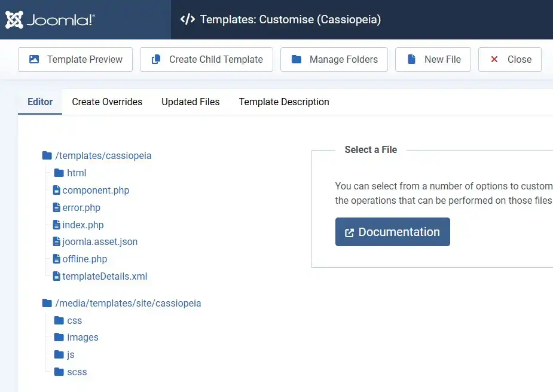Image resolution: width=553 pixels, height=392 pixels.
Task: Click the scss folder icon
Action: point(59,372)
